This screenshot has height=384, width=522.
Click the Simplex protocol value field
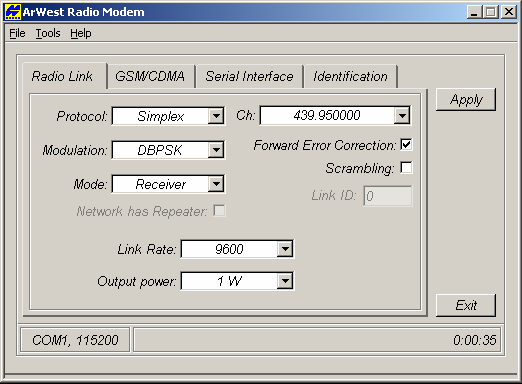click(161, 116)
